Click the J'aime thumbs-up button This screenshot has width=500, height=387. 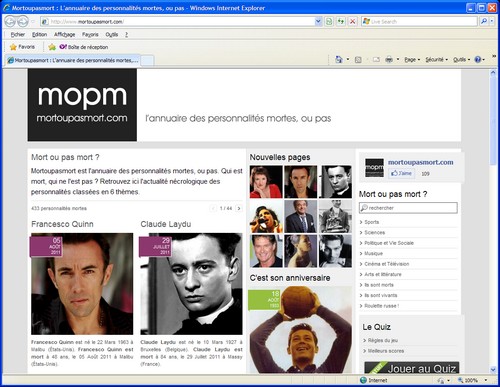401,173
